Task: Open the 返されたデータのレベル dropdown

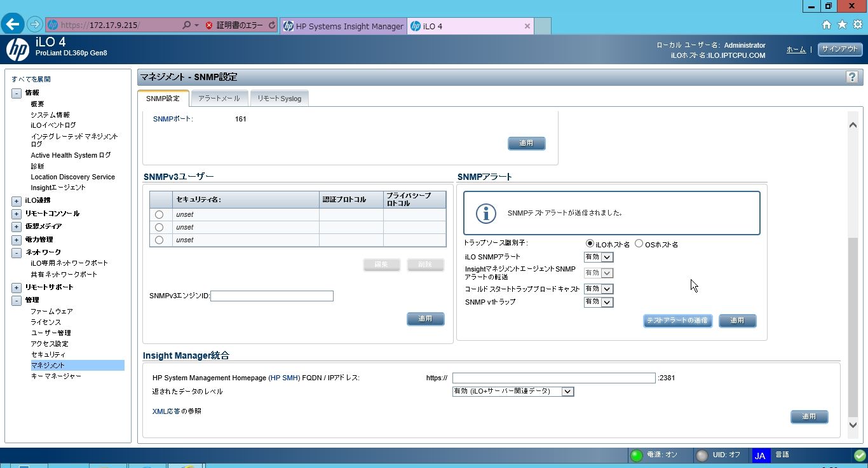Action: point(513,392)
